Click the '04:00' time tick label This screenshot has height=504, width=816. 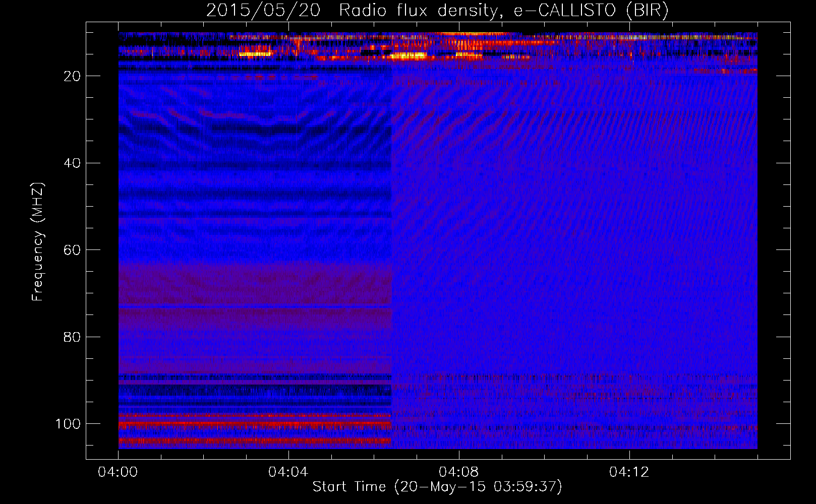[118, 472]
